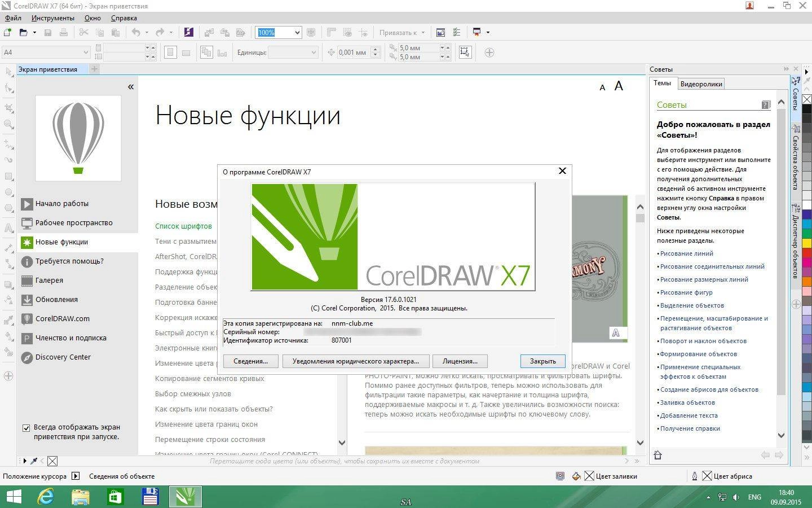Toggle always show welcome screen checkbox
Screen dimensions: 812x508
pos(26,428)
